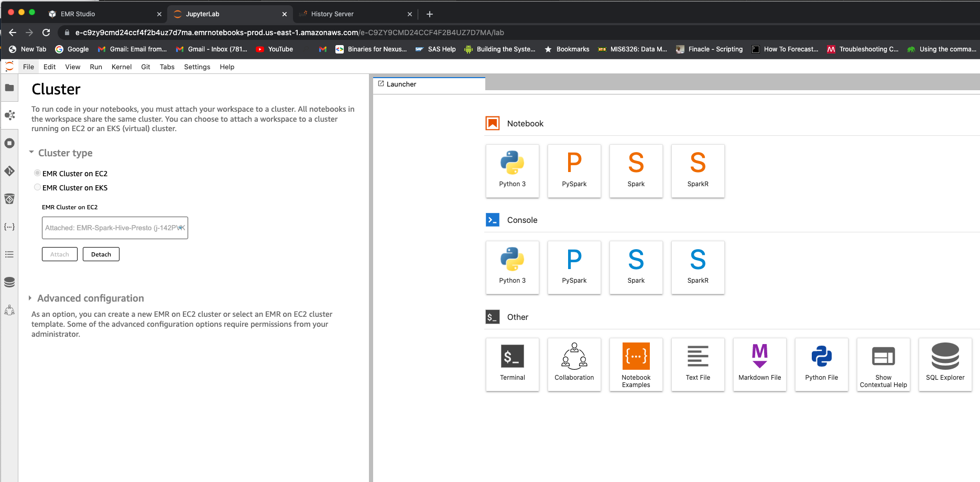Show Contextual Help from launcher
Image resolution: width=980 pixels, height=482 pixels.
(884, 365)
